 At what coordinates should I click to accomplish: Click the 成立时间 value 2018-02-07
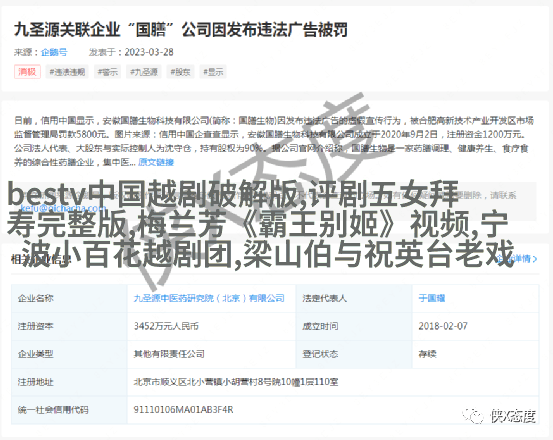pos(443,326)
